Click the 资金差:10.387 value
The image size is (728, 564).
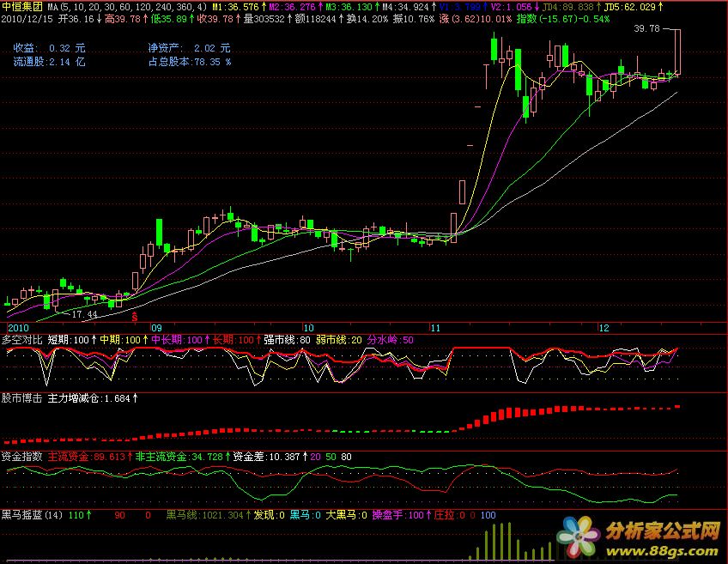click(x=270, y=457)
